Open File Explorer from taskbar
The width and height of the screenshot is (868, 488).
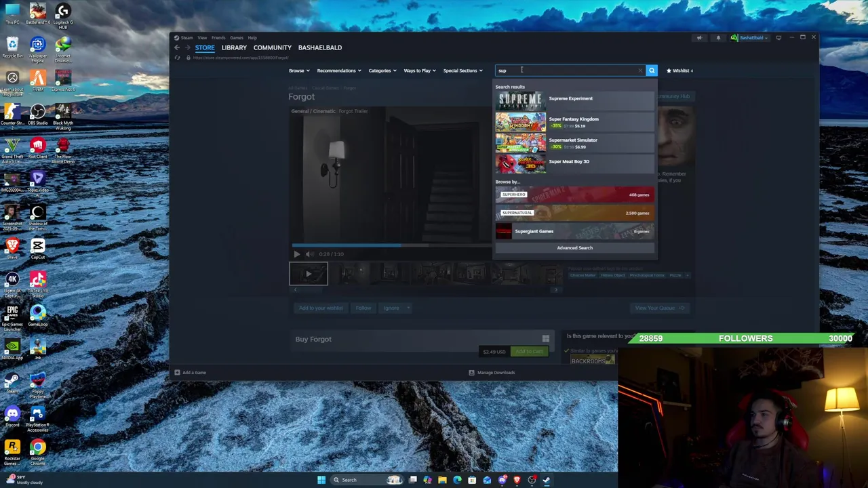pyautogui.click(x=442, y=480)
